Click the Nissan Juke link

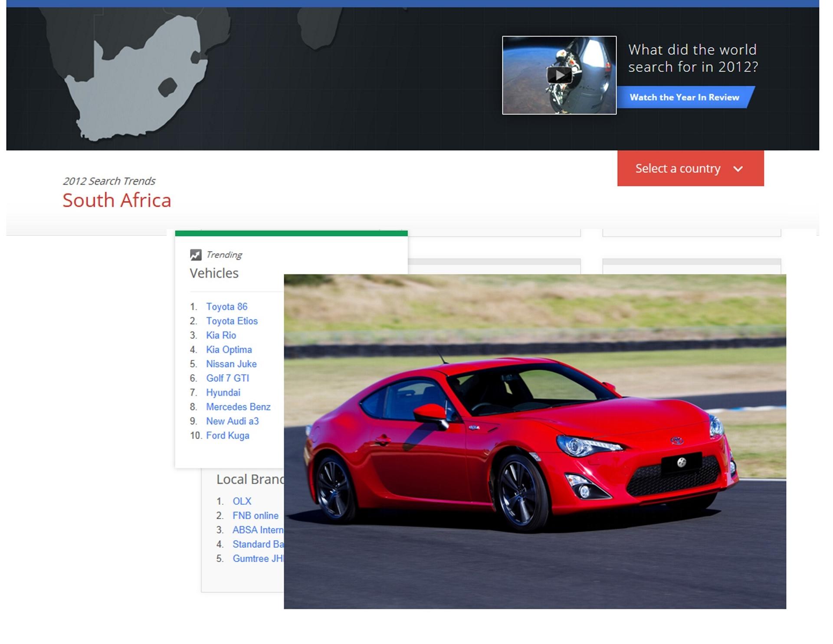point(231,364)
